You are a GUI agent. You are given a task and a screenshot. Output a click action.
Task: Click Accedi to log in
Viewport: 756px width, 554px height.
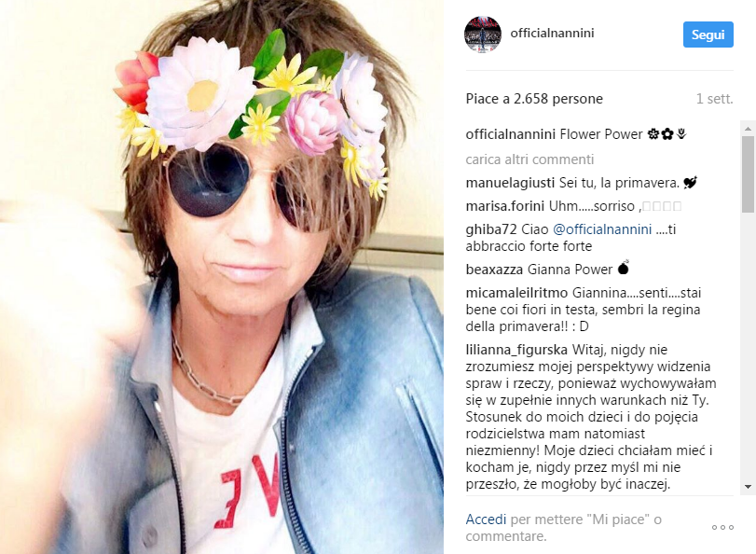point(486,519)
